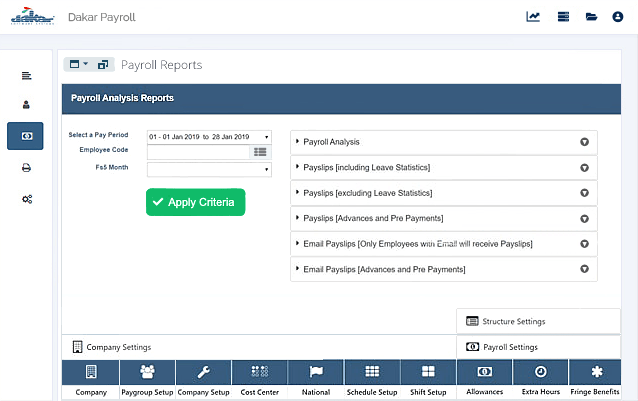Viewport: 638px width, 401px height.
Task: Click circle arrow on Payslips Advances and Pre Payments
Action: [584, 219]
